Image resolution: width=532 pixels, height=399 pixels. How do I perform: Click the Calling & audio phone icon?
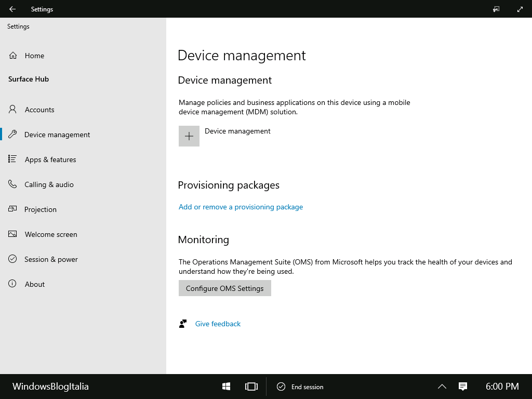(12, 184)
